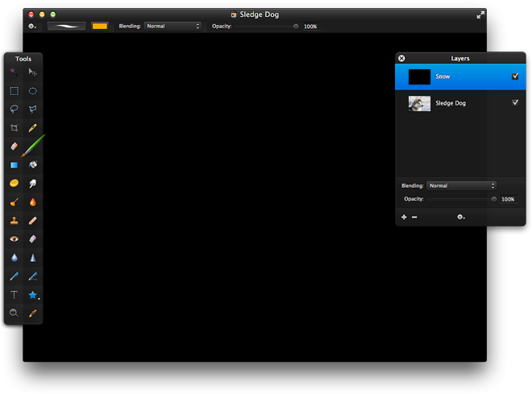Open the brush options gear menu
Viewport: 532px width, 394px height.
(x=32, y=26)
